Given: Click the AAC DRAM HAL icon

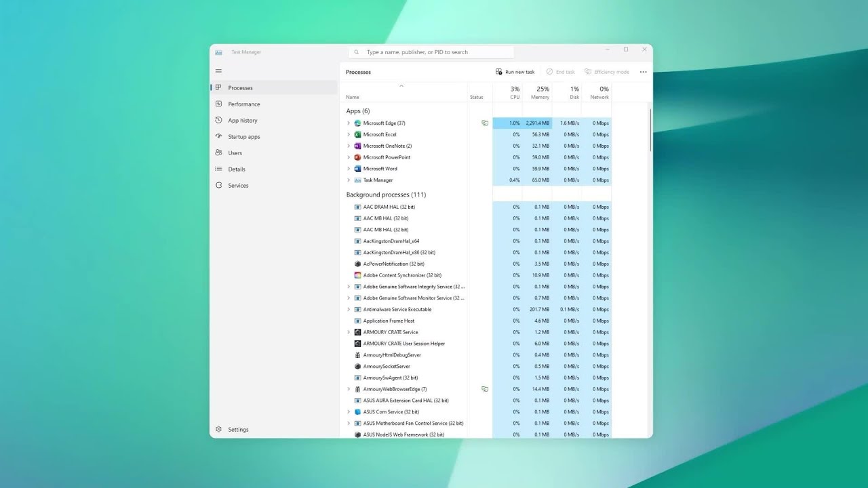Looking at the screenshot, I should point(357,207).
